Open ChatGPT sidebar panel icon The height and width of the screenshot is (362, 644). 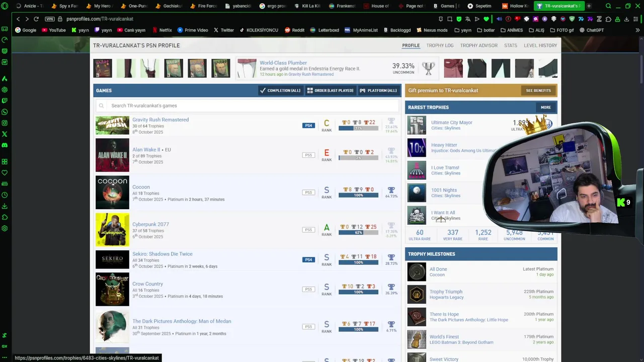click(5, 89)
